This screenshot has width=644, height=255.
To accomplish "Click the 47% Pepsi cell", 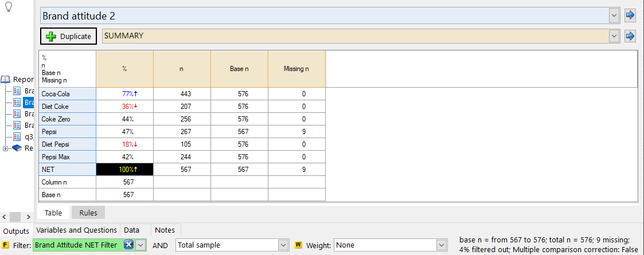I will [124, 132].
